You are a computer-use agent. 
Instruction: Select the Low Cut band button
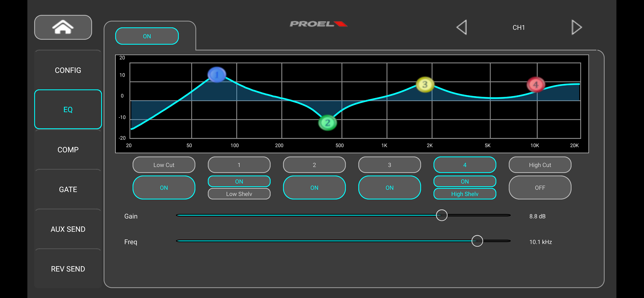point(164,165)
